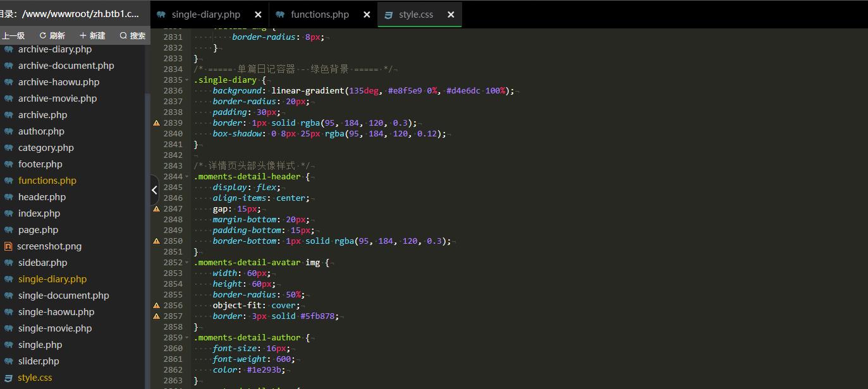Click warning icon on line 2850
Image resolution: width=868 pixels, height=389 pixels.
pos(156,241)
